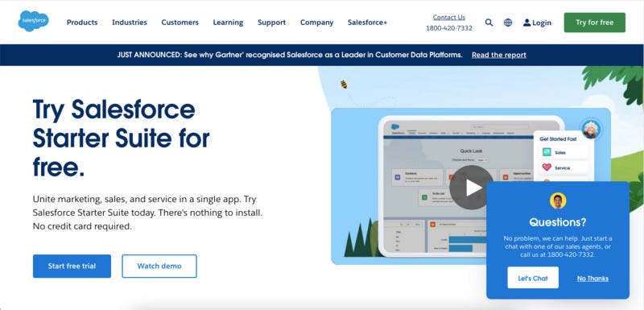Follow the Contact Us link
Screen dimensions: 644x310
(449, 17)
